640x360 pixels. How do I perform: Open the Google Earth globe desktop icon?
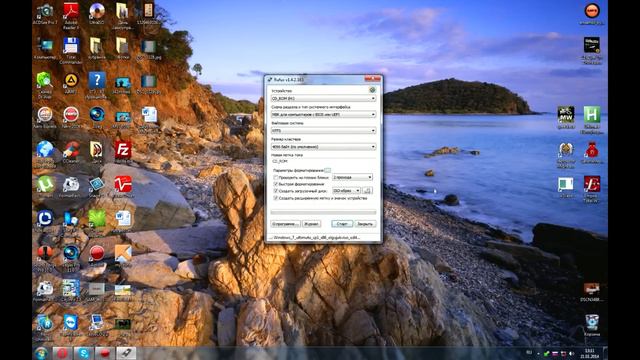(45, 153)
